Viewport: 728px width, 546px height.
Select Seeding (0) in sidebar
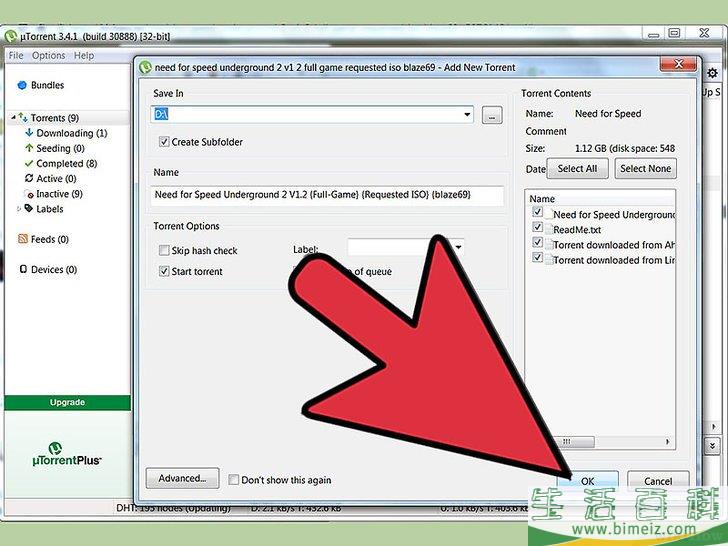click(60, 149)
